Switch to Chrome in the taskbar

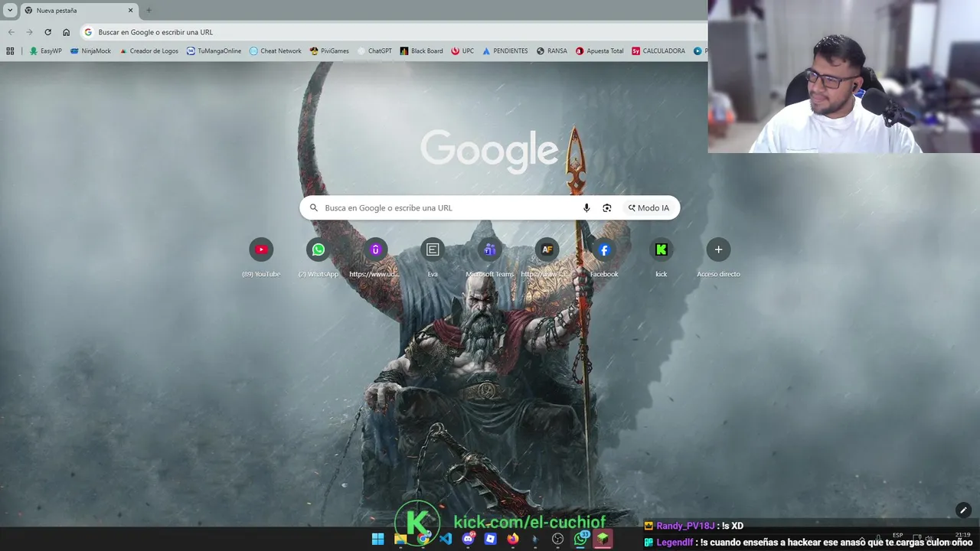pyautogui.click(x=423, y=539)
